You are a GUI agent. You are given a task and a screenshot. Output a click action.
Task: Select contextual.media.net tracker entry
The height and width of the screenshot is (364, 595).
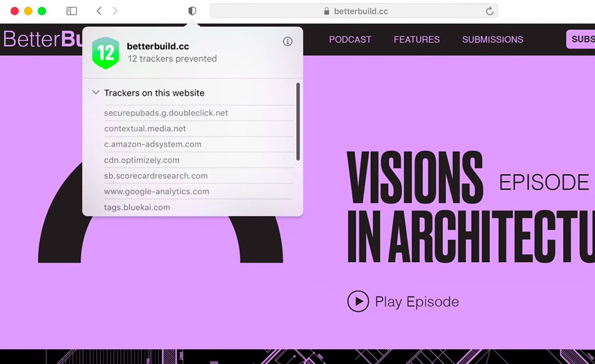[x=145, y=129]
